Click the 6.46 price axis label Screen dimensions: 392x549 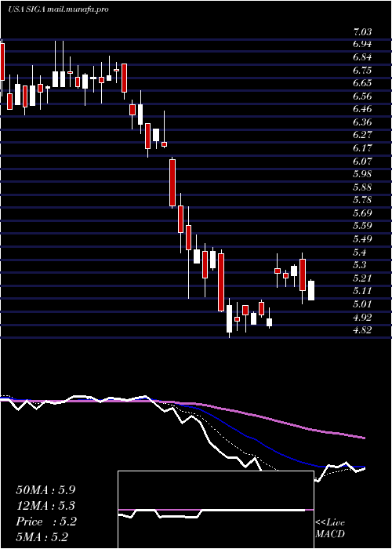coord(362,109)
